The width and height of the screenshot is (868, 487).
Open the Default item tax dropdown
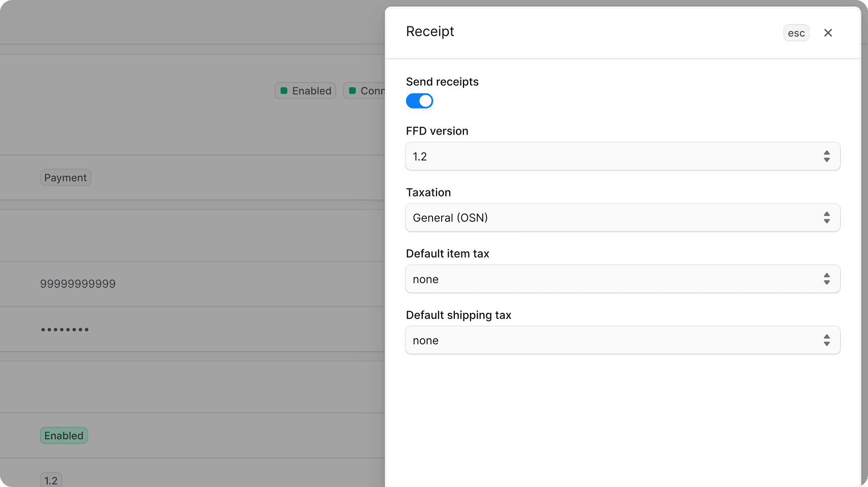pos(623,279)
